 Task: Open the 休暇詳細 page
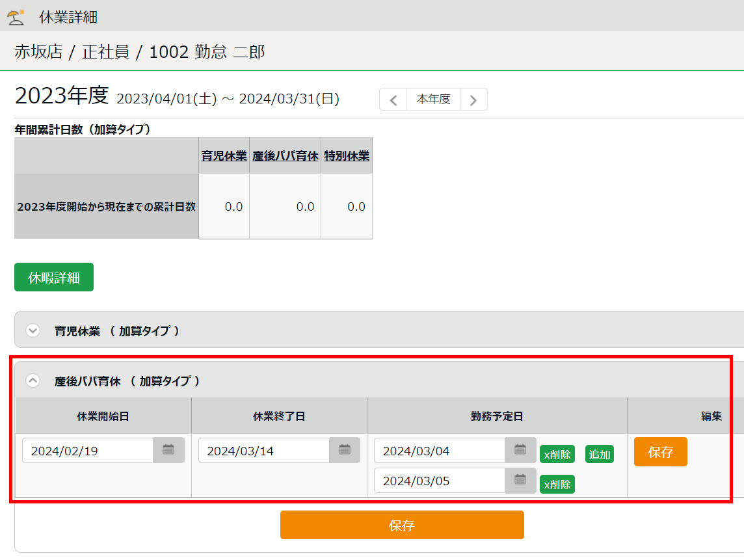[54, 277]
